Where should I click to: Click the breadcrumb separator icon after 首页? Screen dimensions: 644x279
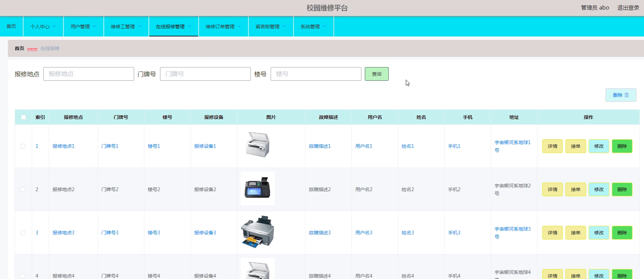(x=32, y=49)
